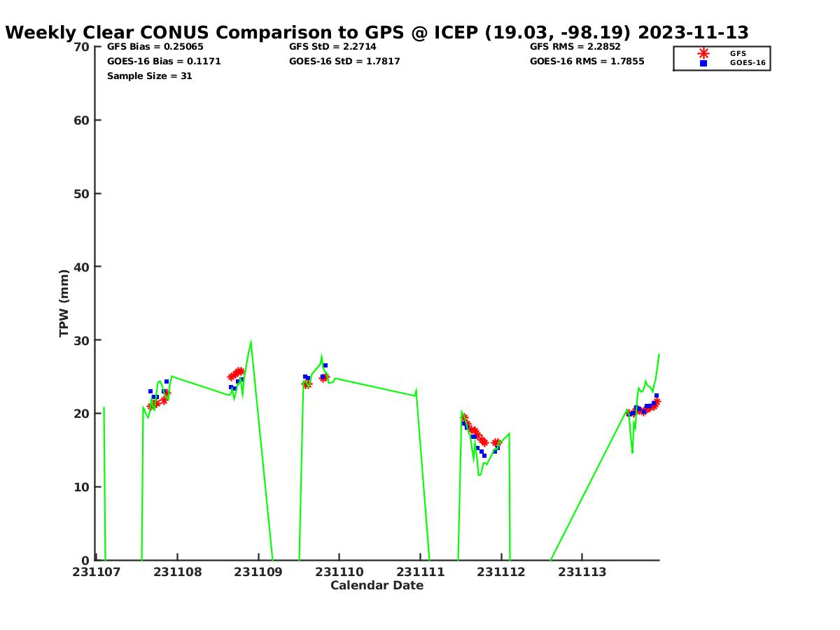Select the GFS legend label text

pos(738,53)
